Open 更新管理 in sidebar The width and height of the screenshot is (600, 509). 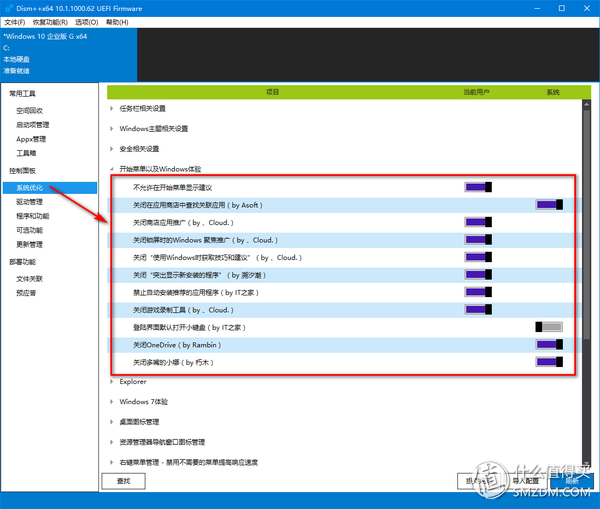coord(29,244)
